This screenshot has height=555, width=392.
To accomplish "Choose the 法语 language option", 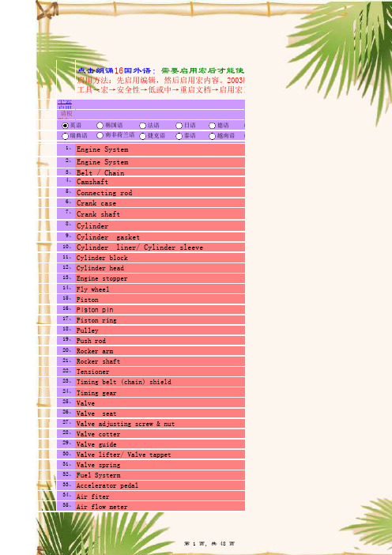I will click(x=142, y=126).
